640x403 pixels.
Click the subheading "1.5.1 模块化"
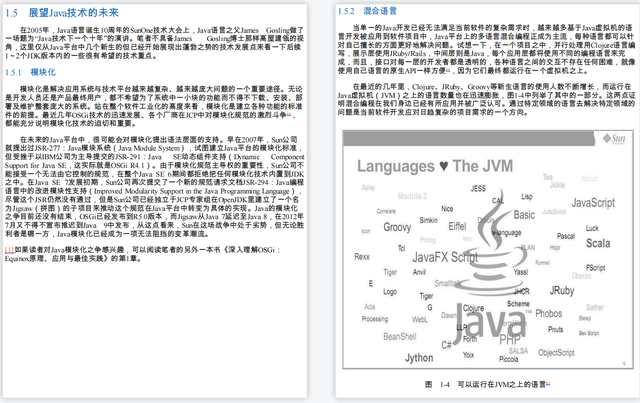tap(30, 72)
